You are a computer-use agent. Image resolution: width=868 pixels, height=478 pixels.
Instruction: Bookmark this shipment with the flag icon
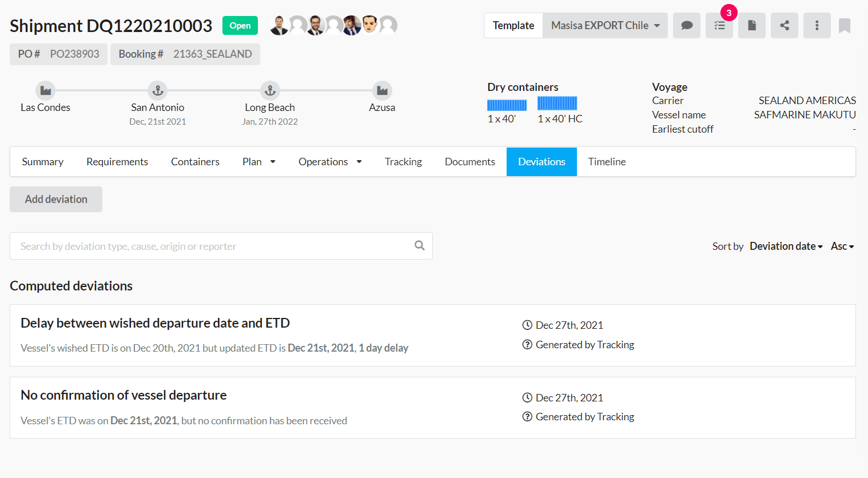point(845,26)
